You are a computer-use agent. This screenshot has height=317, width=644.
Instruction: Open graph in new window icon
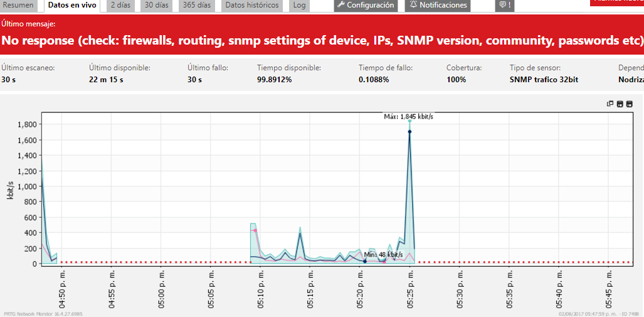[x=610, y=104]
